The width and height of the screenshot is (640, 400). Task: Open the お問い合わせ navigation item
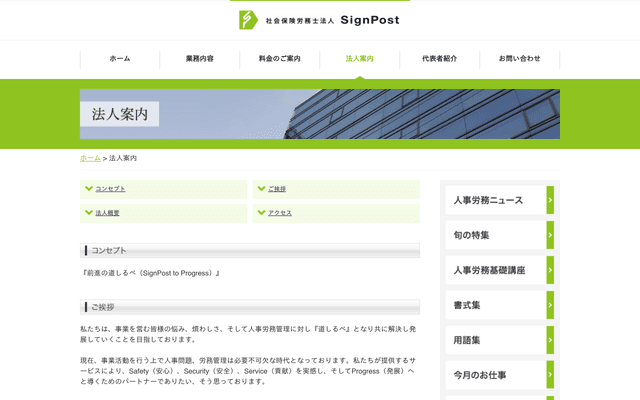coord(520,59)
